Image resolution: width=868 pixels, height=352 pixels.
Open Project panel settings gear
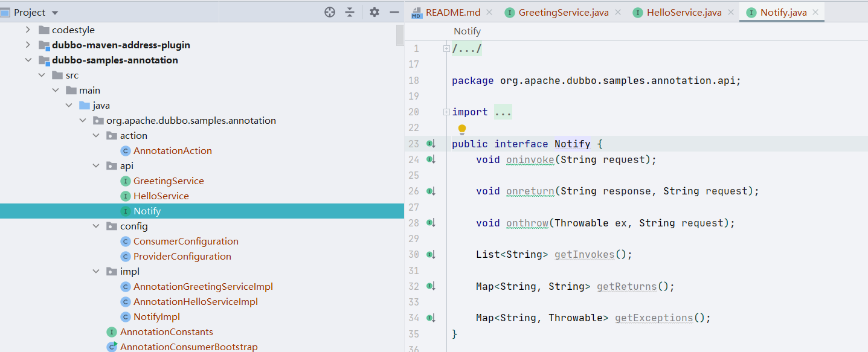click(375, 12)
